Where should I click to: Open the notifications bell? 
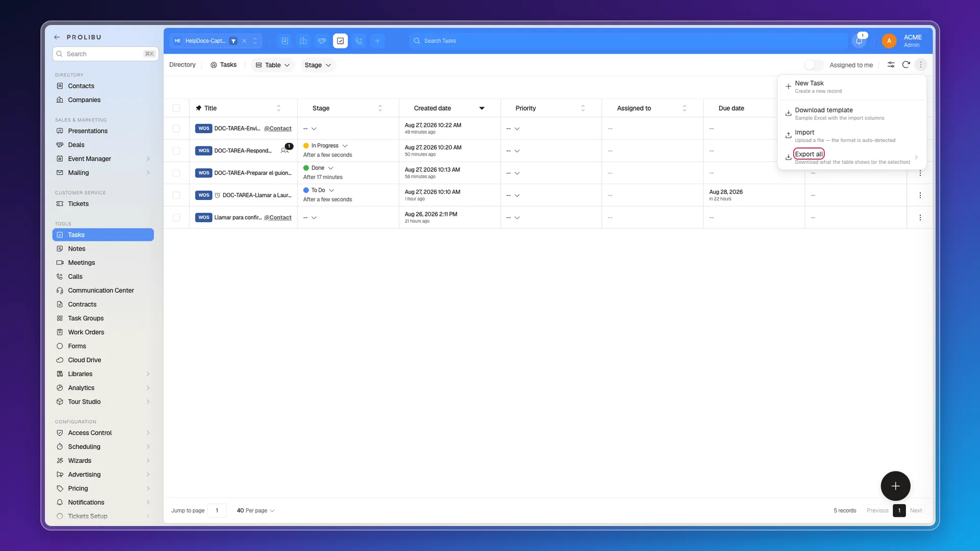[x=859, y=41]
